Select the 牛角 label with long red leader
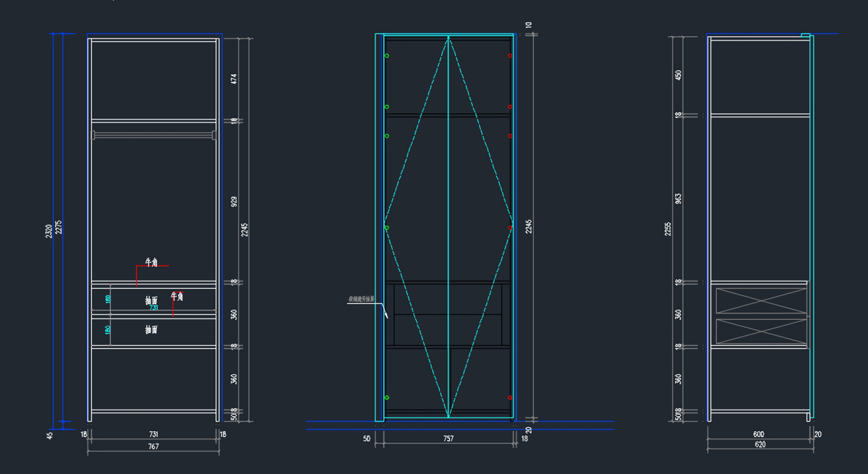Image resolution: width=868 pixels, height=474 pixels. pos(151,262)
